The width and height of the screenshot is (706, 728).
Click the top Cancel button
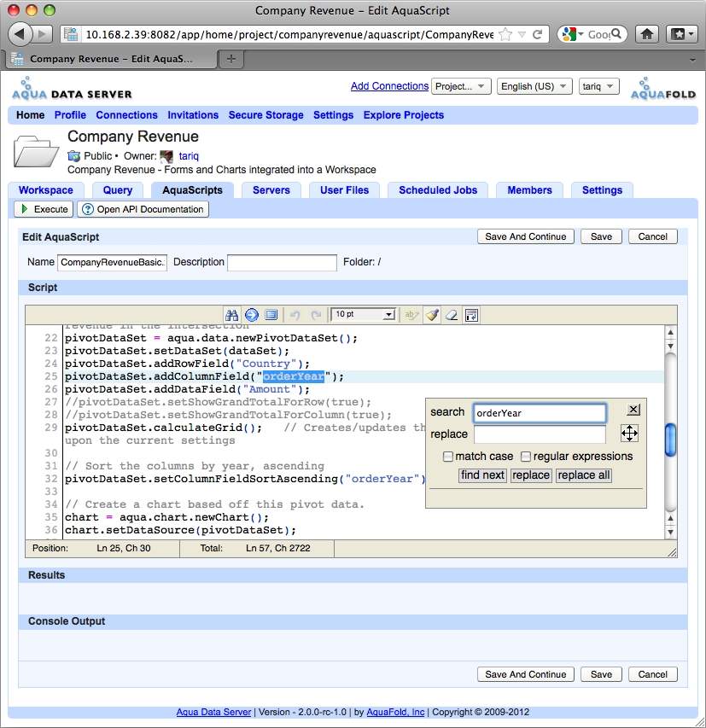pyautogui.click(x=652, y=236)
